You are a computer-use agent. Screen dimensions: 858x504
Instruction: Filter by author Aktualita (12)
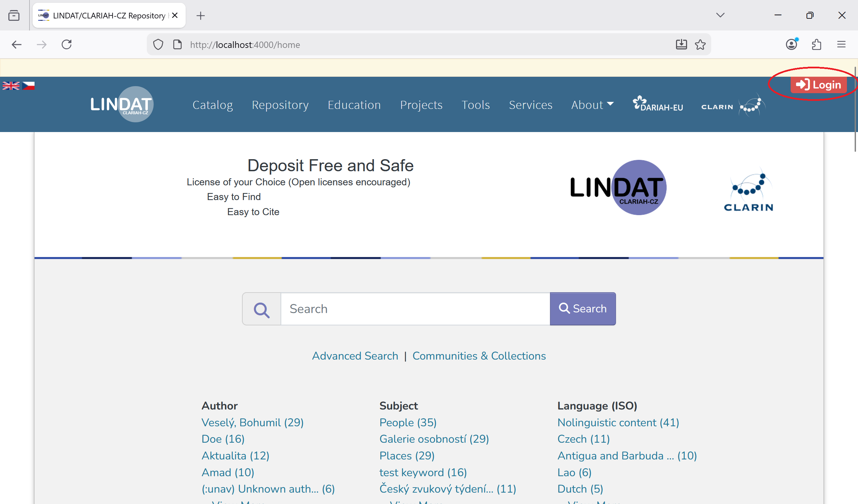click(x=235, y=456)
